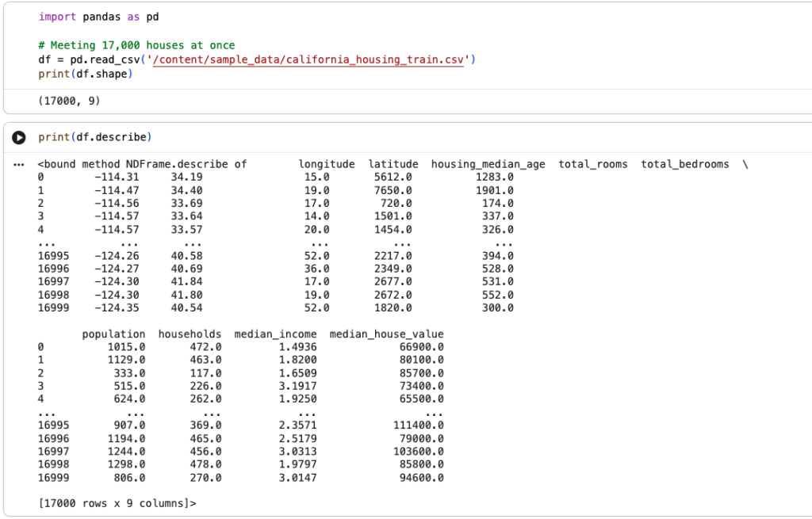Select the median house value 94600.0
The image size is (812, 519).
tap(422, 478)
